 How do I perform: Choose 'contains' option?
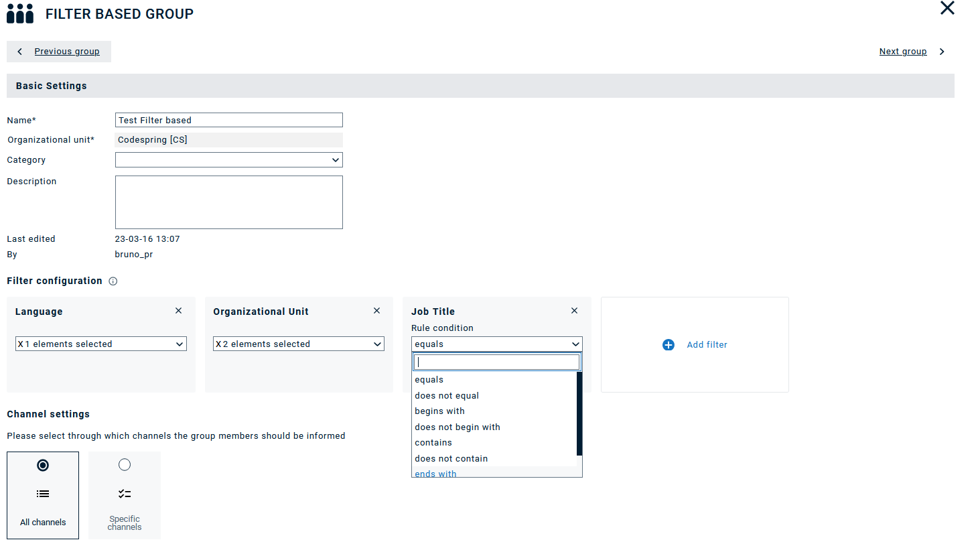tap(494, 443)
